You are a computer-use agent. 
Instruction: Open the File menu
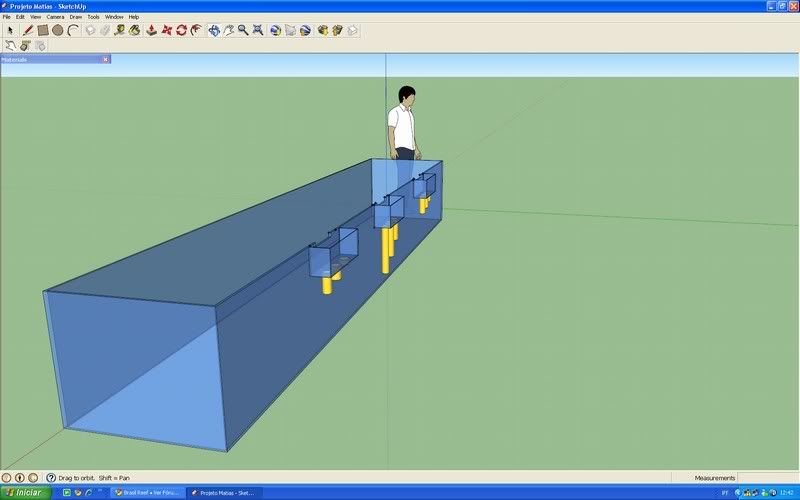click(x=7, y=17)
